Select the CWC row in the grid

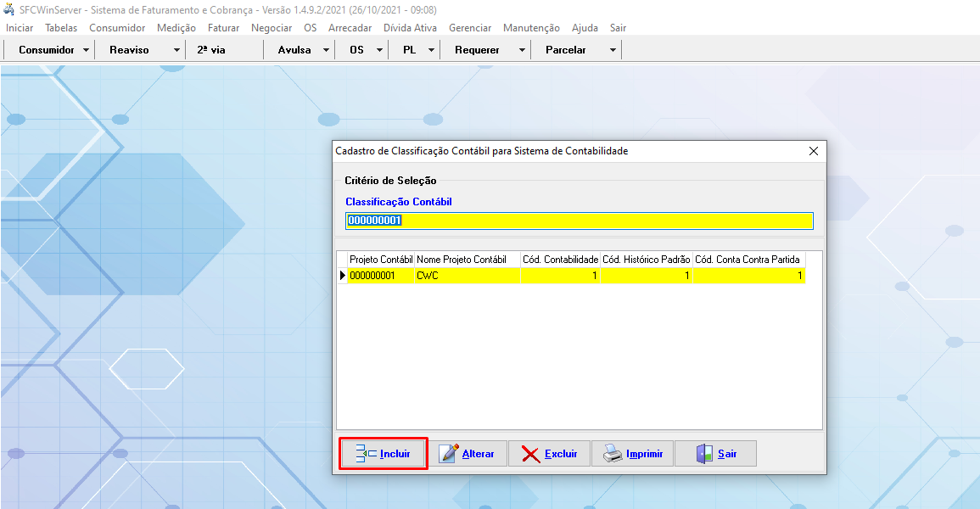[x=467, y=276]
